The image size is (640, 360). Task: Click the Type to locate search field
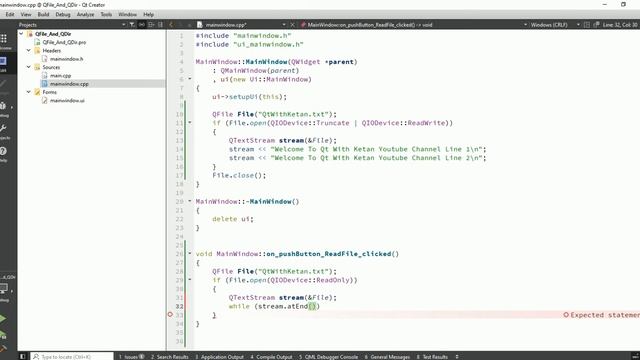(72, 357)
